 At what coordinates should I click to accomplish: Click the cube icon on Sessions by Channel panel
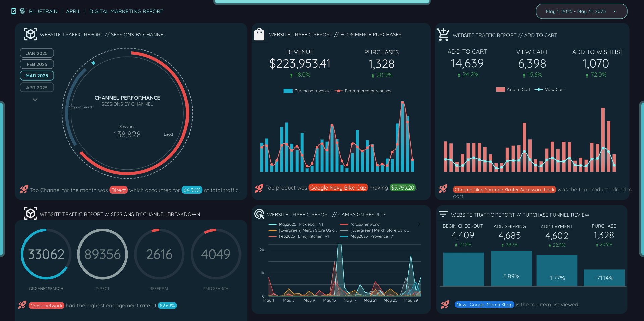[x=30, y=34]
